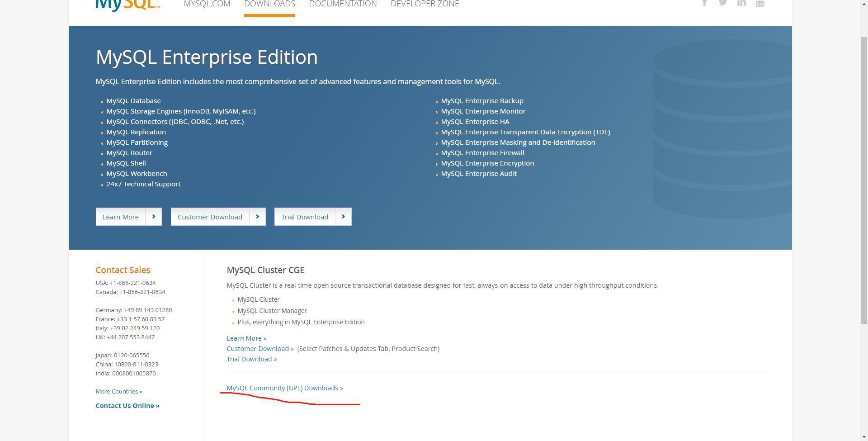The height and width of the screenshot is (441, 868).
Task: Click MySQL Shell list item
Action: (126, 163)
